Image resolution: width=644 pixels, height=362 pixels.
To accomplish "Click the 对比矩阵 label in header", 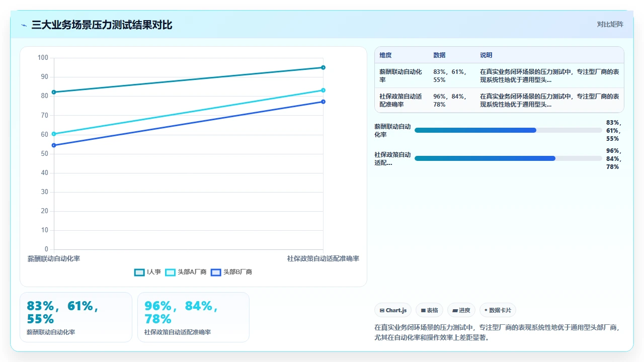I will pos(610,24).
